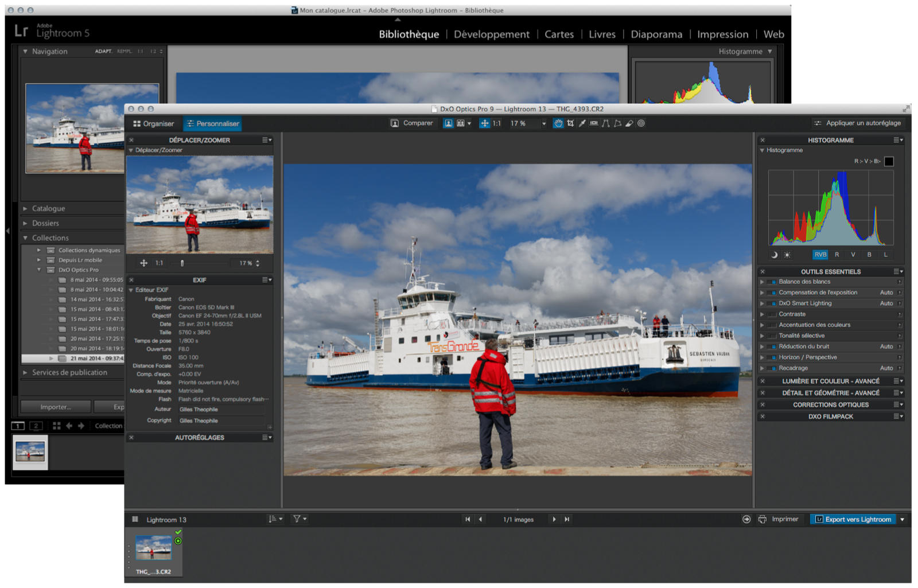Show RVB channels in histogram

point(820,255)
